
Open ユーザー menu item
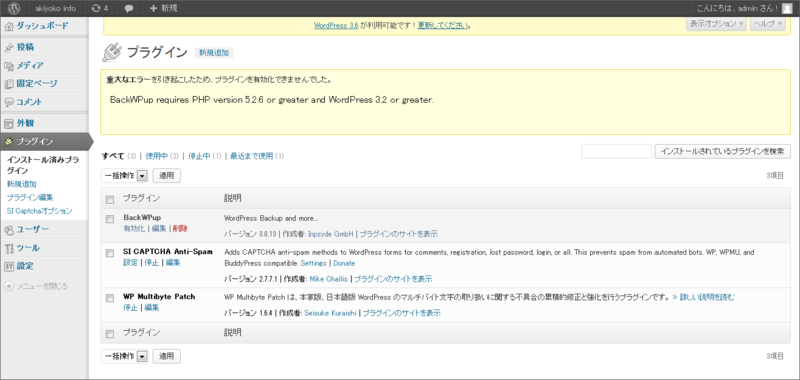tap(33, 230)
